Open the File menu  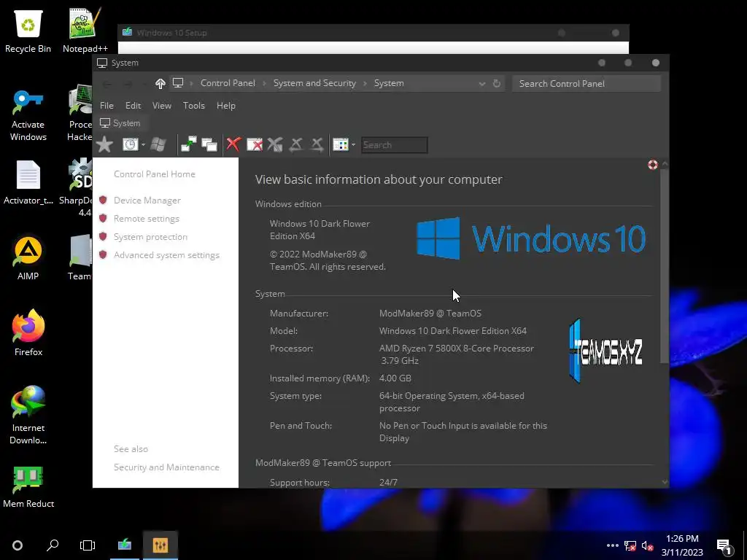pyautogui.click(x=107, y=106)
